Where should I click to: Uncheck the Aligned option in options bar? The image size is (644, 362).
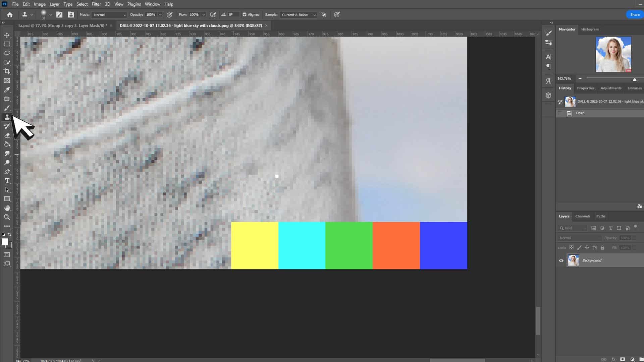point(245,14)
